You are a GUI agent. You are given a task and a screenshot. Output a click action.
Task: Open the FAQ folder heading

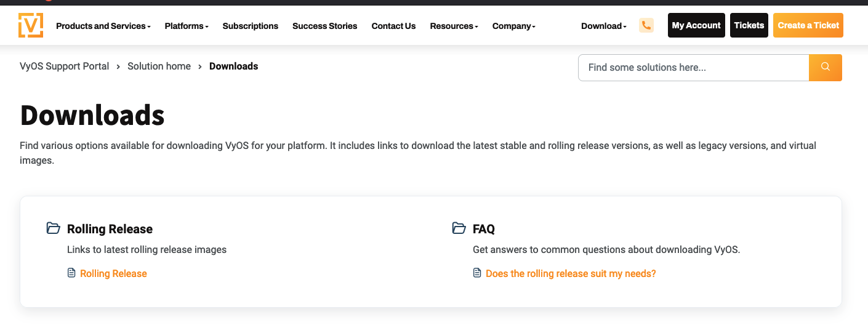coord(484,229)
